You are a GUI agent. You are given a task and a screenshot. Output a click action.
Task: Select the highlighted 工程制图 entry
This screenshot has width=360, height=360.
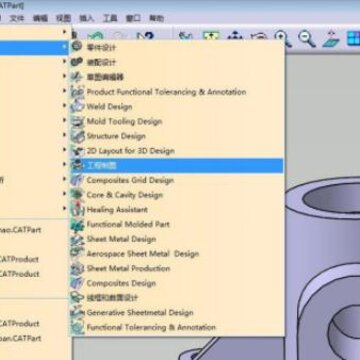click(176, 165)
